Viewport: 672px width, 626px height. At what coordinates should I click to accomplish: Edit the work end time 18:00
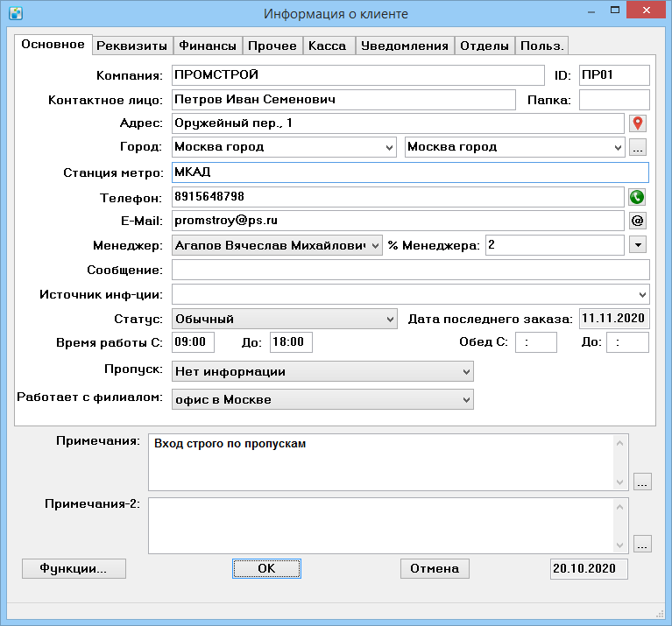291,342
